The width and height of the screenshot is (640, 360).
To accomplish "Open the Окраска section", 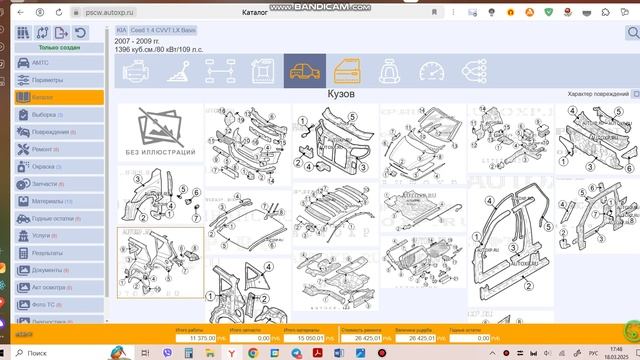I will point(59,167).
